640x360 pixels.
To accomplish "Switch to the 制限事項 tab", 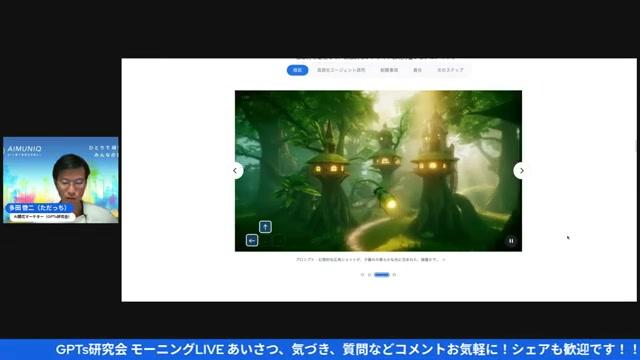I will click(x=389, y=70).
